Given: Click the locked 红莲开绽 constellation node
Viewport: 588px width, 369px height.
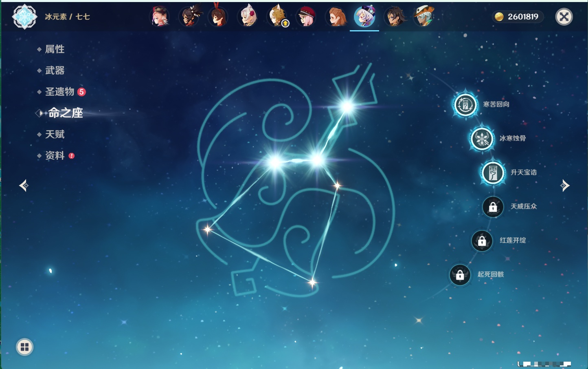Looking at the screenshot, I should click(482, 241).
